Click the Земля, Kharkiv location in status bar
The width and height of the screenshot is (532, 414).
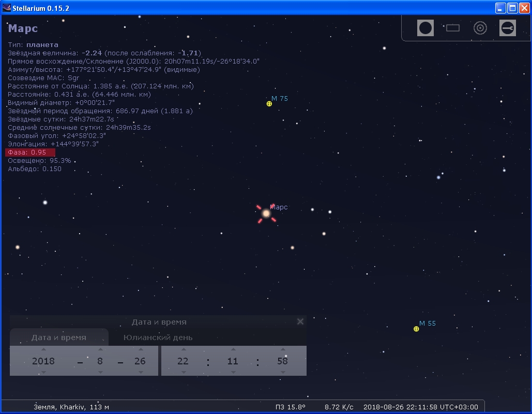click(71, 407)
